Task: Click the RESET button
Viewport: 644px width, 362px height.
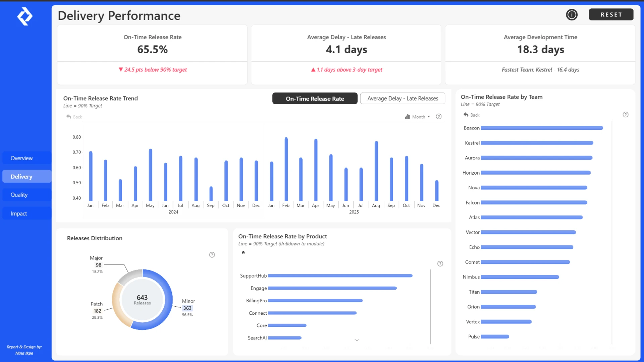Action: (611, 15)
